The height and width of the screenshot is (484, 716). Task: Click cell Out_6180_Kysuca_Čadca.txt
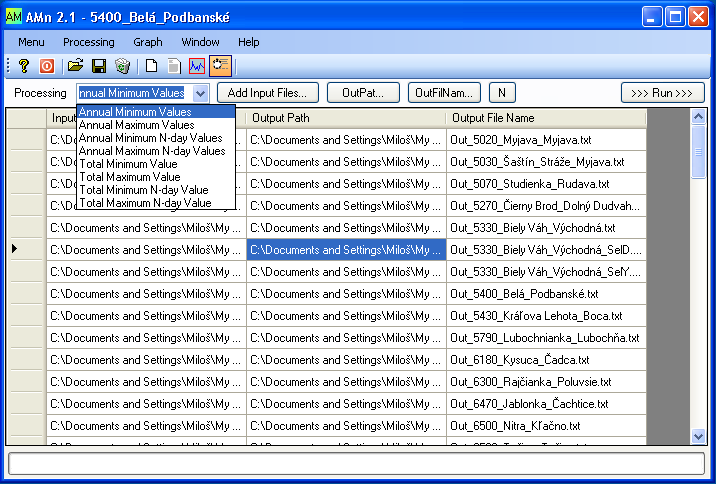click(x=546, y=359)
